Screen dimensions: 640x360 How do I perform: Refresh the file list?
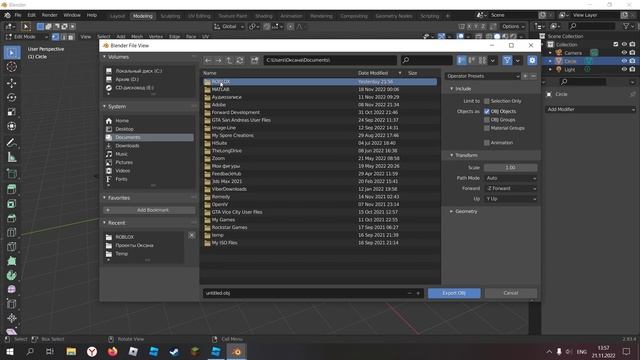240,60
